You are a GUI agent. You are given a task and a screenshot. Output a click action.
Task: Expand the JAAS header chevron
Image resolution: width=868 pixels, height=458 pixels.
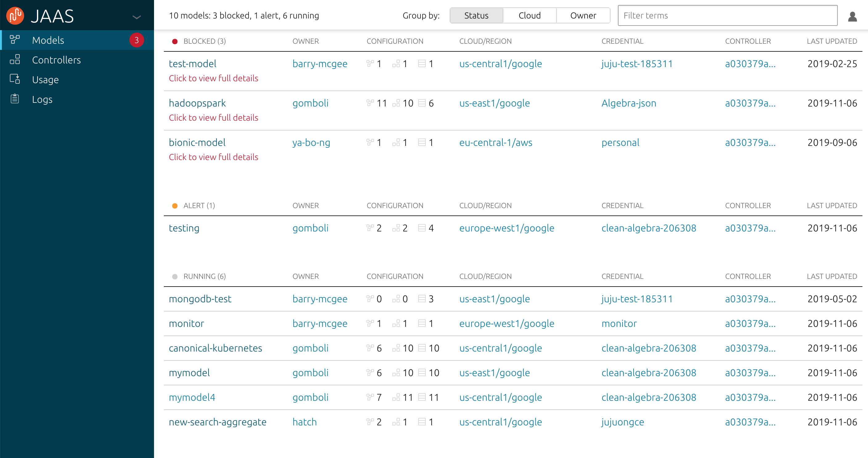(136, 17)
